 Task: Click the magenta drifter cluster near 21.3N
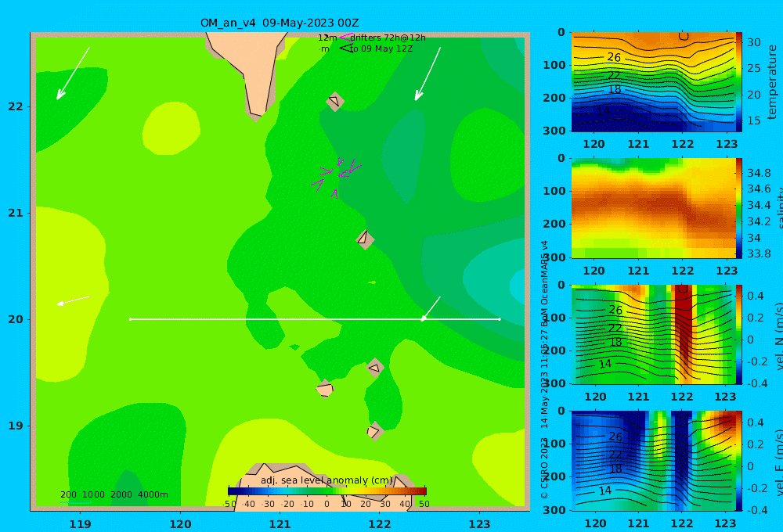pyautogui.click(x=336, y=177)
